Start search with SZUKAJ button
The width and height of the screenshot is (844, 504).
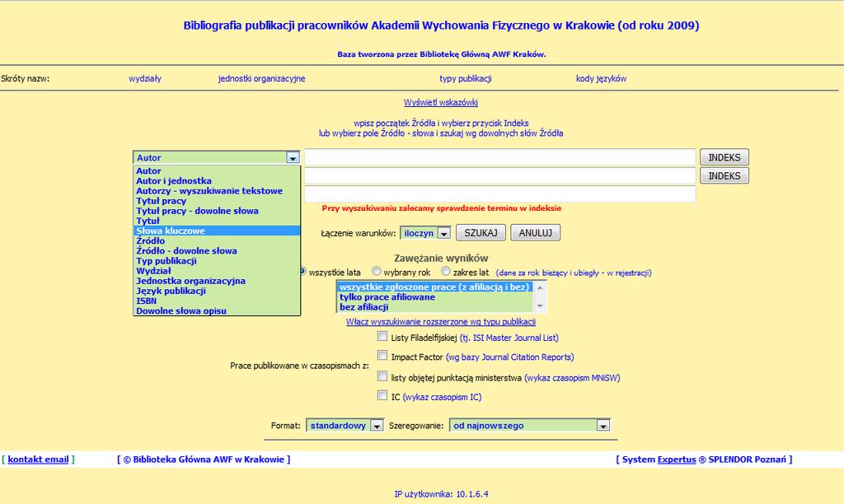[481, 232]
